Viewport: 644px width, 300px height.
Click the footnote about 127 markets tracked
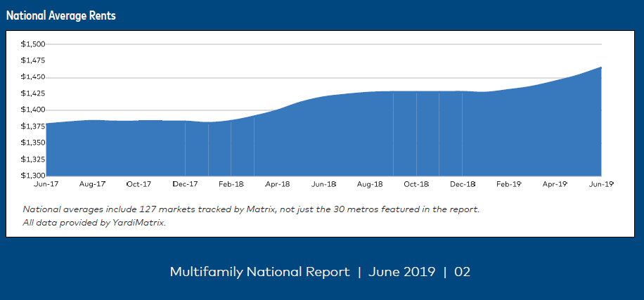click(251, 209)
